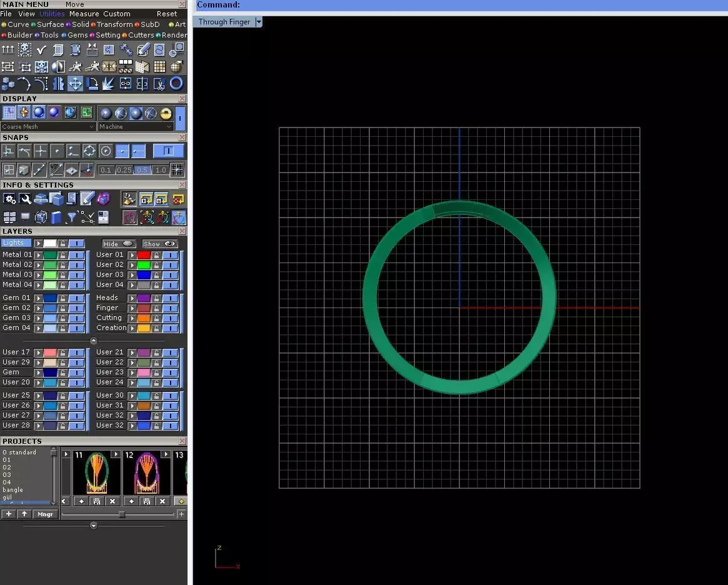Open the gears options icon in Info & Settings
728x585 pixels.
9,199
